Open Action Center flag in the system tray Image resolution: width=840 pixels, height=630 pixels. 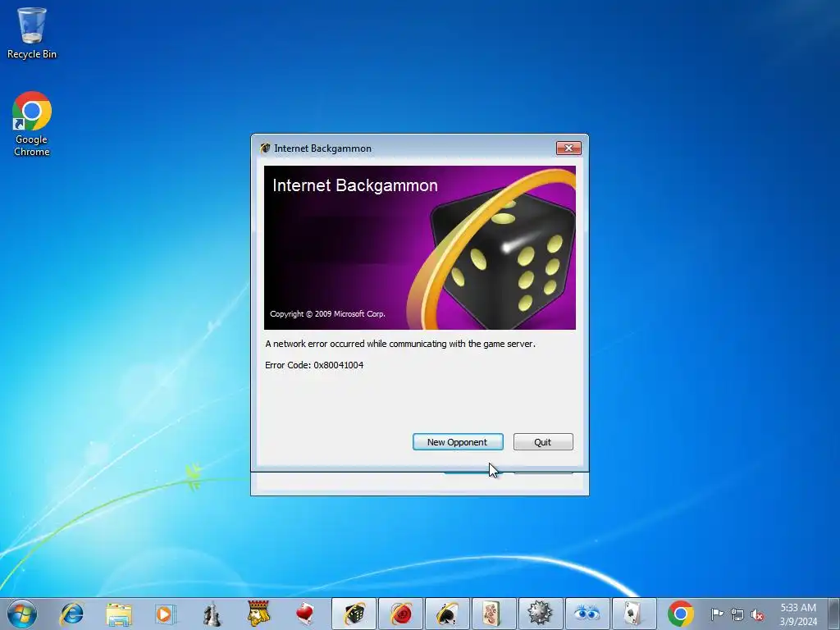point(717,614)
